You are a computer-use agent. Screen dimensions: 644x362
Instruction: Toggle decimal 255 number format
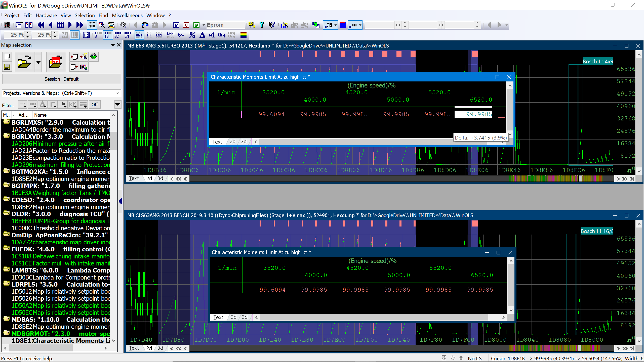coord(139,35)
